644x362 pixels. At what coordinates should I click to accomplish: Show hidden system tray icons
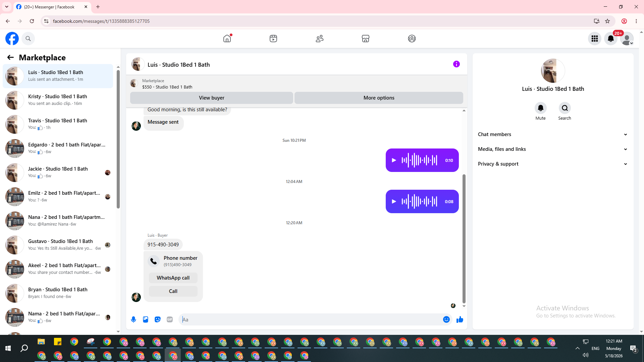pyautogui.click(x=578, y=348)
